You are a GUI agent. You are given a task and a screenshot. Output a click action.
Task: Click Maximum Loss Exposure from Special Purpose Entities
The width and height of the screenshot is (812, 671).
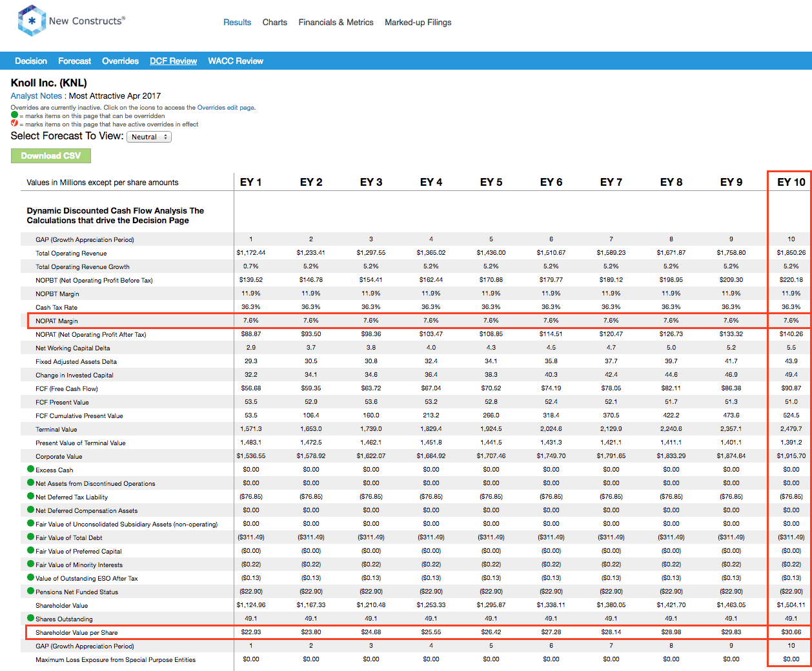point(116,659)
